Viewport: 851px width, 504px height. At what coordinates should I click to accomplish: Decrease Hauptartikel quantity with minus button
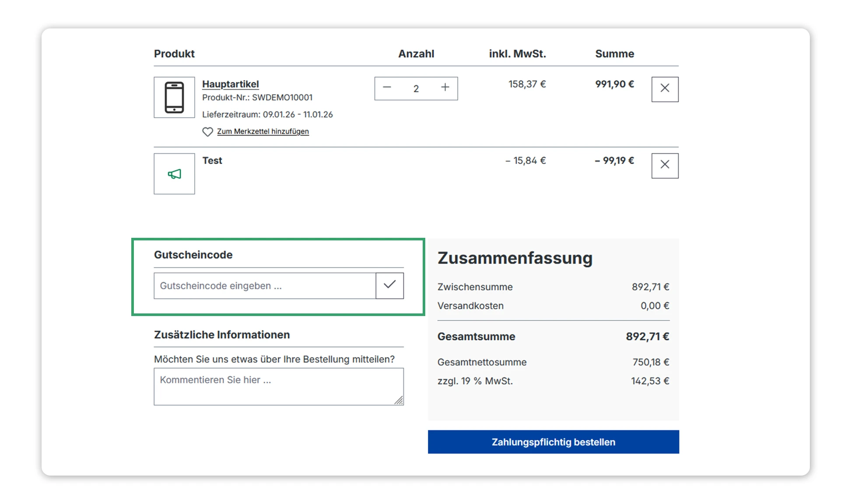pyautogui.click(x=387, y=87)
